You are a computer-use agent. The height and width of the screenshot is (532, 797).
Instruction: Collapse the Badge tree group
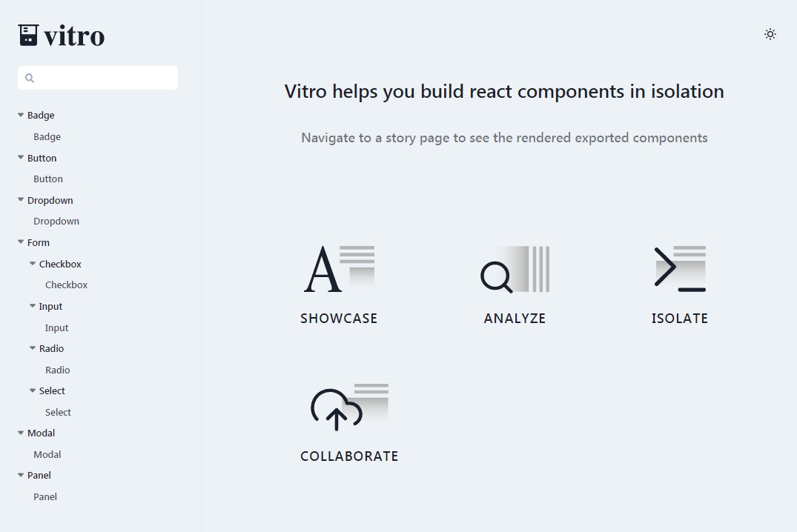(x=21, y=115)
